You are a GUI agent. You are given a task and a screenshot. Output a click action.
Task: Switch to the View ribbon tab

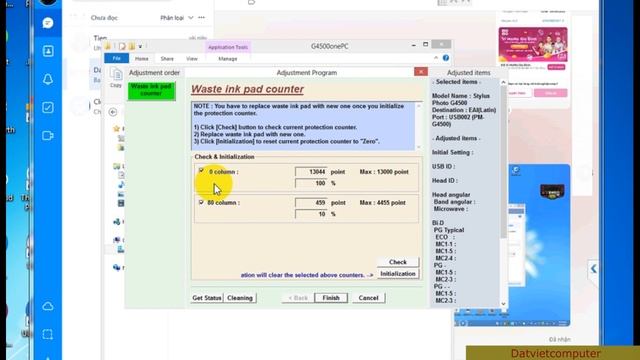(x=192, y=59)
